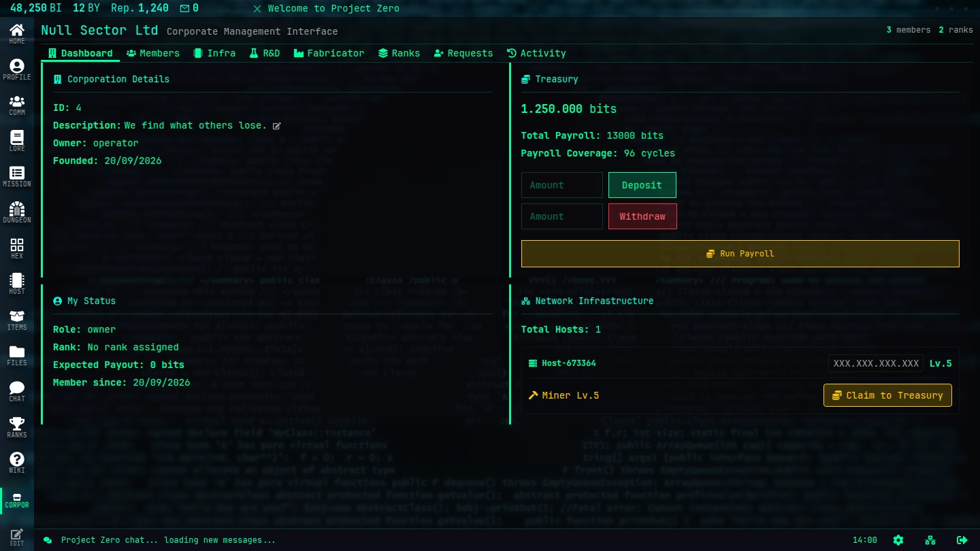Screen dimensions: 980x551
Task: Open the Chat bubble icon
Action: point(17,391)
